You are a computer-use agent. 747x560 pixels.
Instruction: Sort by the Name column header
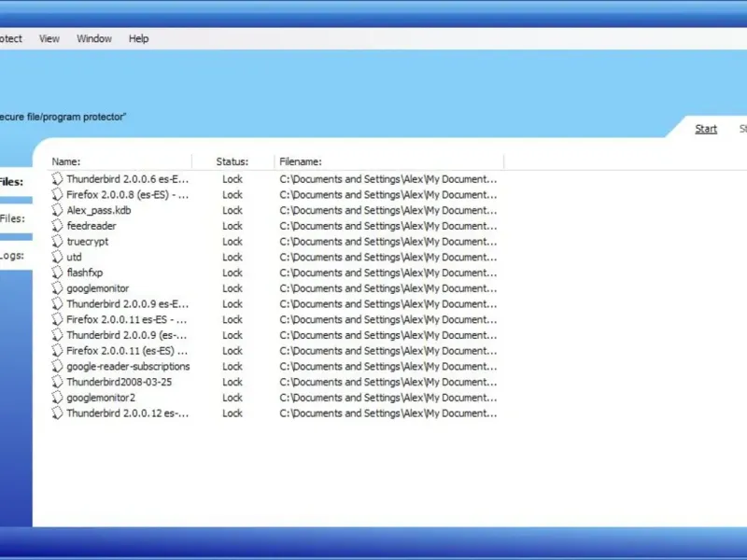click(x=65, y=161)
